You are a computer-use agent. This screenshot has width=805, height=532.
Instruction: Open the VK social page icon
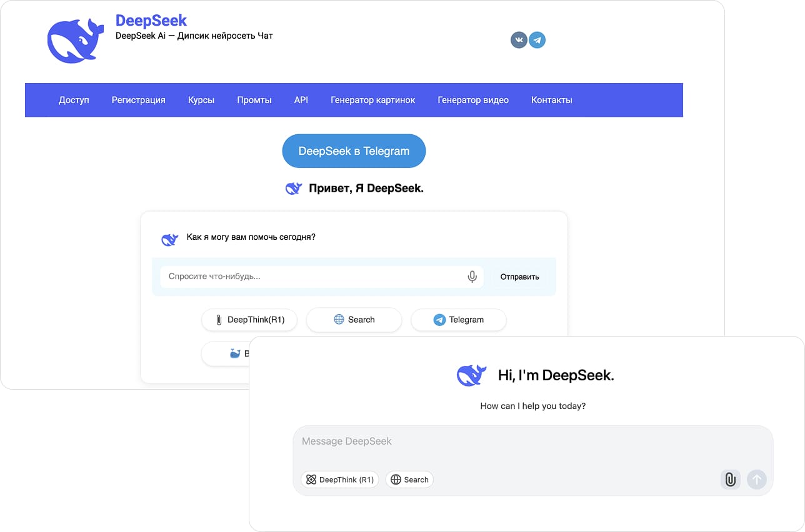pyautogui.click(x=519, y=40)
